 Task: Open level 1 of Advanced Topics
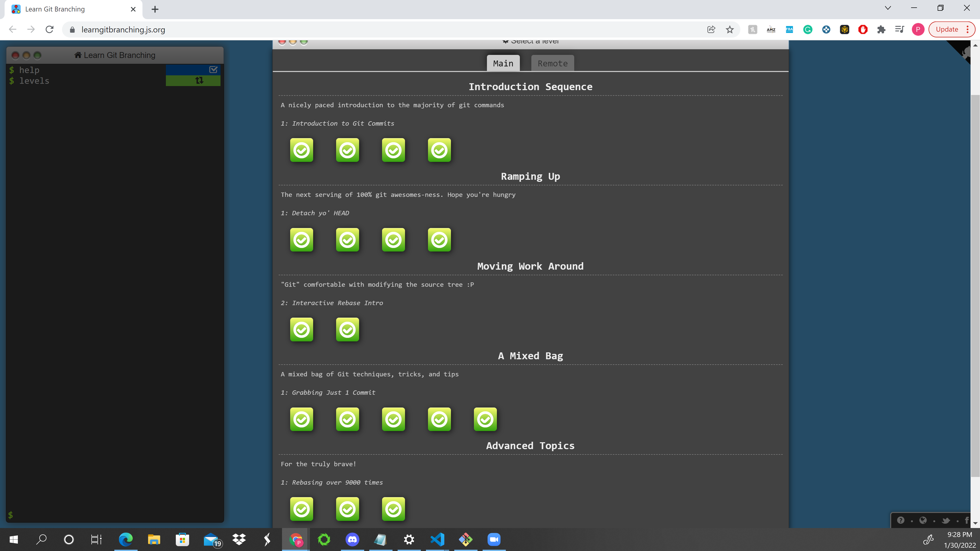point(301,509)
